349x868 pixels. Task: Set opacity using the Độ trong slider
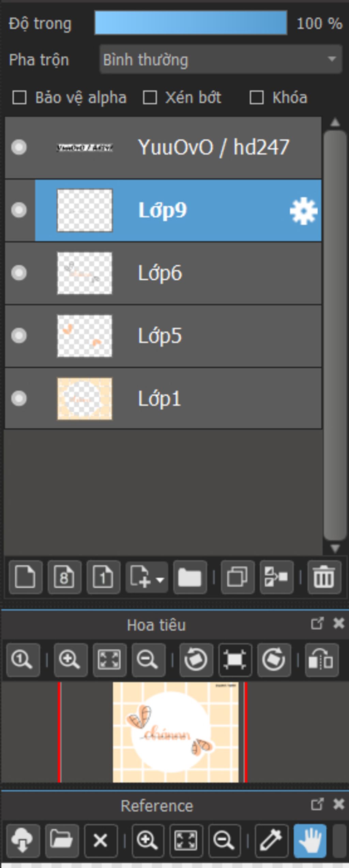point(191,23)
